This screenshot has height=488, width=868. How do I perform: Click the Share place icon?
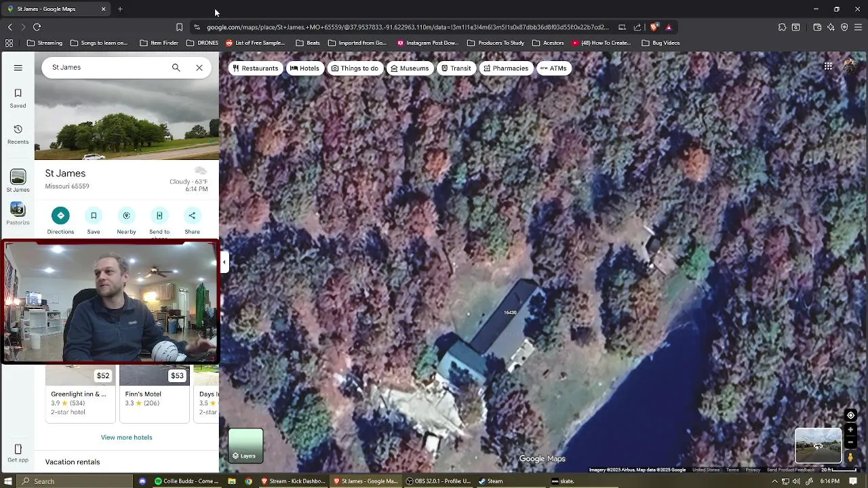192,216
